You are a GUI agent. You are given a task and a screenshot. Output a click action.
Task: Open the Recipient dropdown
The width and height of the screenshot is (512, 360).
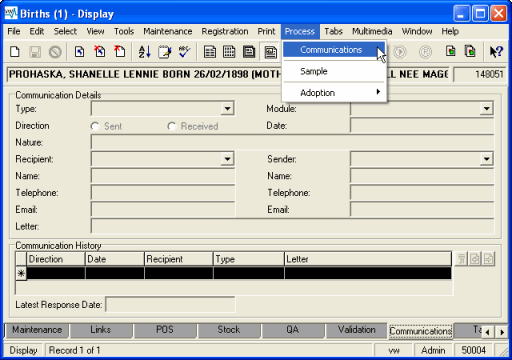227,159
